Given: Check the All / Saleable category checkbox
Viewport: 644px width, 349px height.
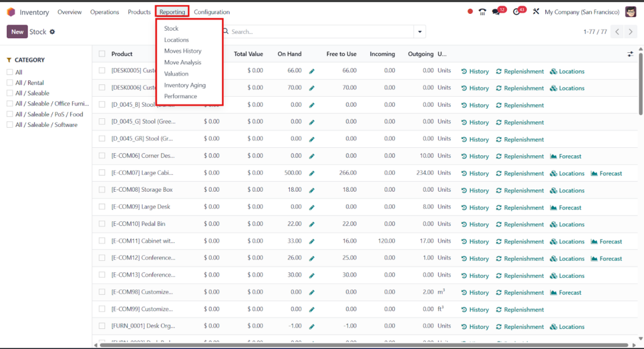Looking at the screenshot, I should pyautogui.click(x=10, y=93).
